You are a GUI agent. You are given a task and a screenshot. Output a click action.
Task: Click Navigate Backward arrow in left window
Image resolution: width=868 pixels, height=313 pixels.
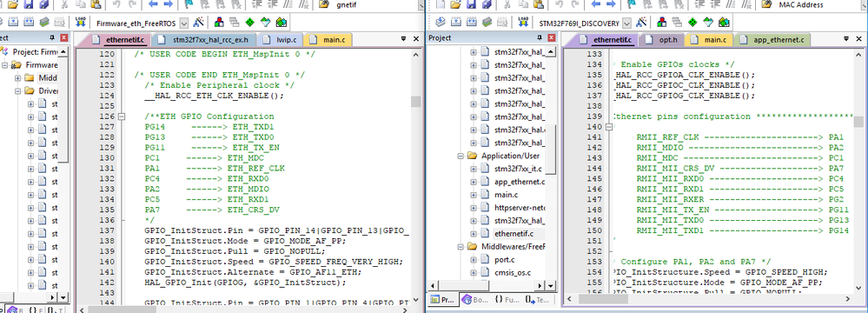(x=153, y=4)
